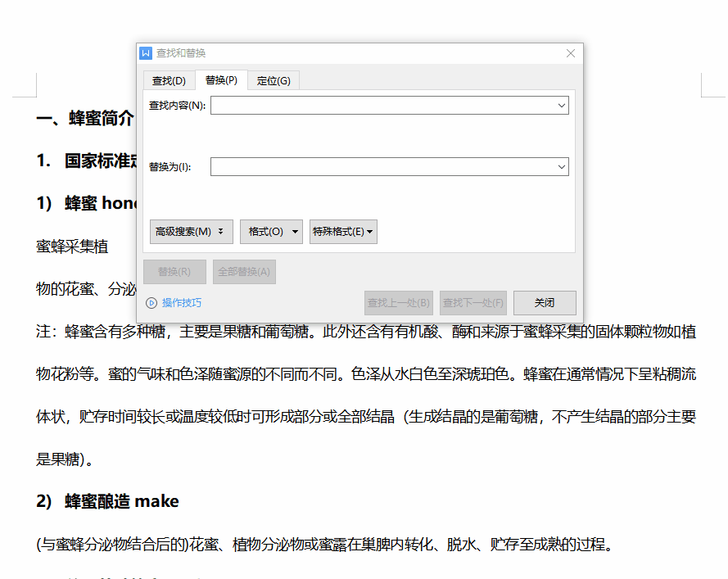Click the text 是果糖)。

pyautogui.click(x=65, y=459)
